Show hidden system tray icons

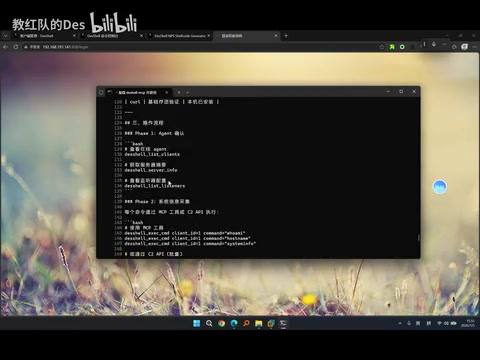click(400, 323)
